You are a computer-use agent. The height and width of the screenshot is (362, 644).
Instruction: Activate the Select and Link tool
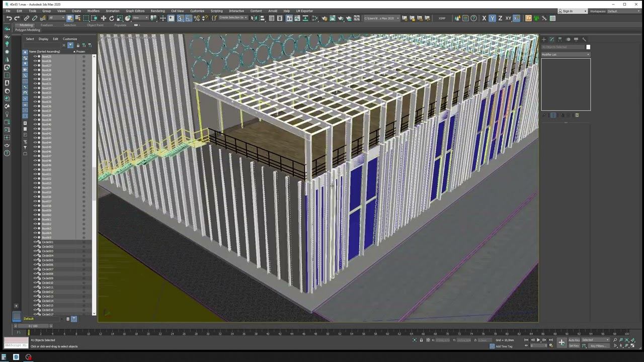(x=27, y=18)
